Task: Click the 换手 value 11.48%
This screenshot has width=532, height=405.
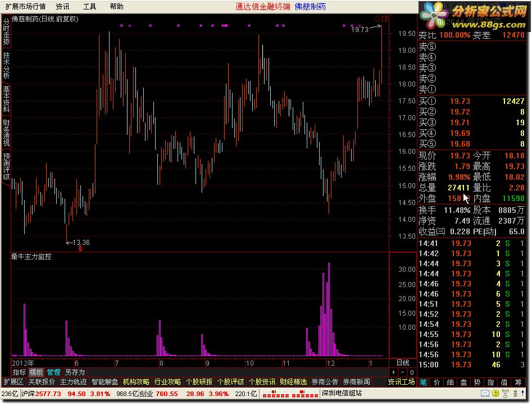Action: (x=457, y=210)
